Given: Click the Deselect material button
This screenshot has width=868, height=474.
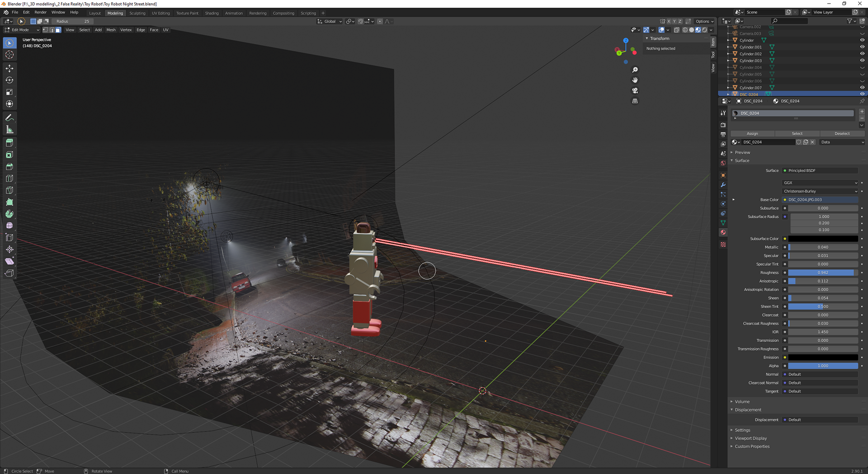Looking at the screenshot, I should [x=842, y=133].
